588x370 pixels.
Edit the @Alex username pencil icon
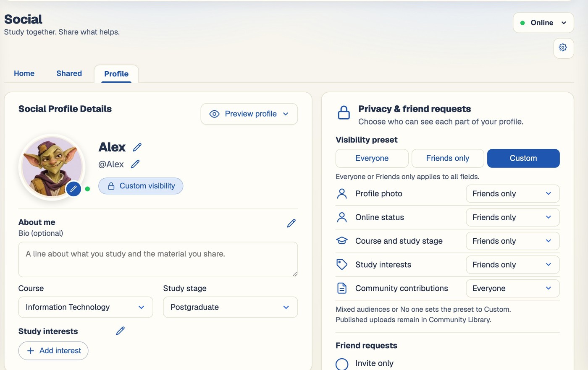click(x=135, y=164)
